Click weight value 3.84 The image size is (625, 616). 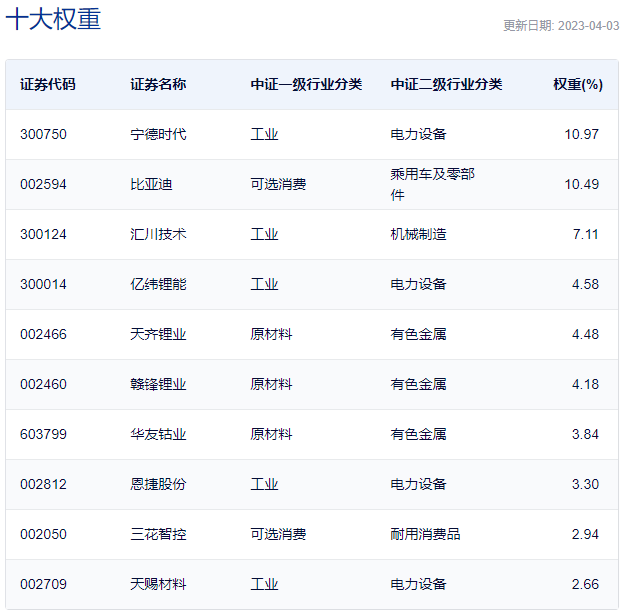pos(586,435)
